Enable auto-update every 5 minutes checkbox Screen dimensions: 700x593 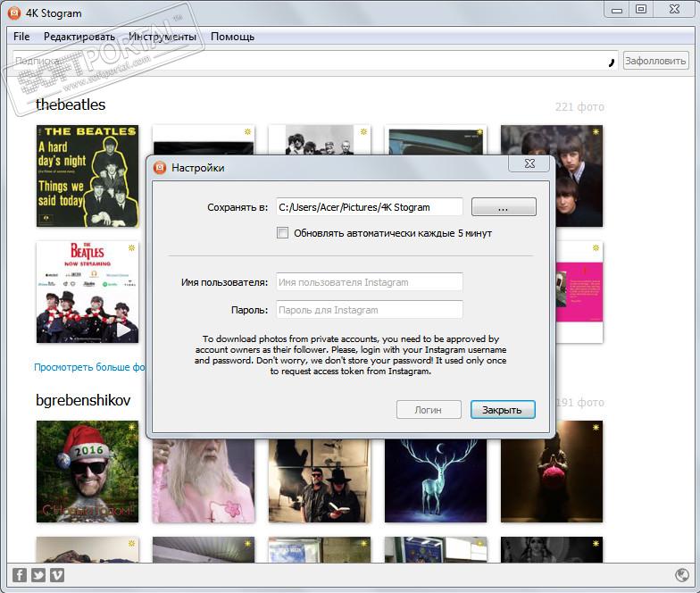click(x=282, y=232)
